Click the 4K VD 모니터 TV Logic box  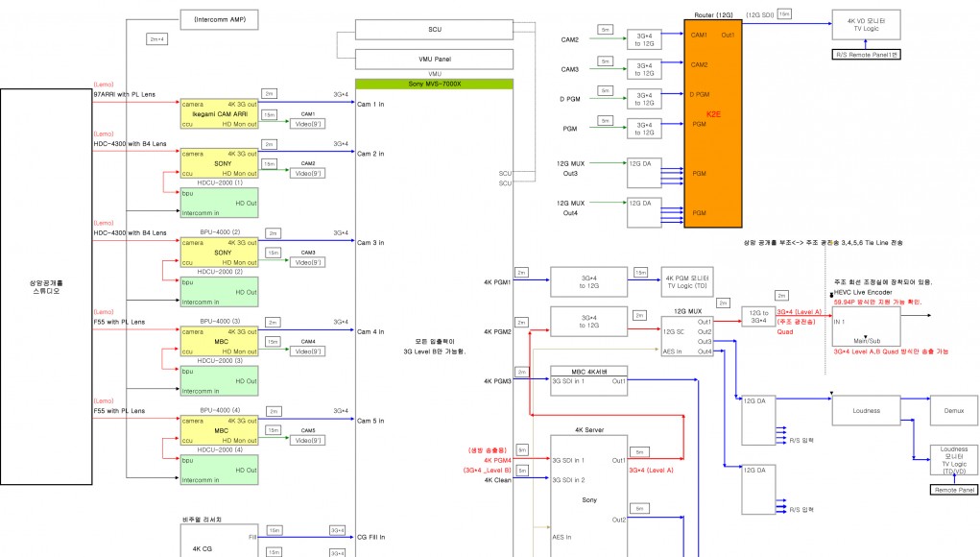click(866, 24)
